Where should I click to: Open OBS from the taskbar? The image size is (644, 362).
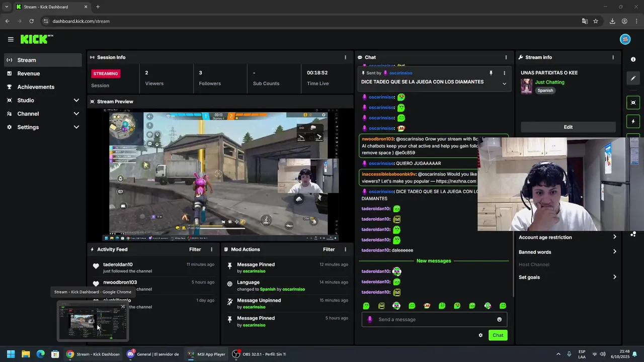click(x=259, y=354)
